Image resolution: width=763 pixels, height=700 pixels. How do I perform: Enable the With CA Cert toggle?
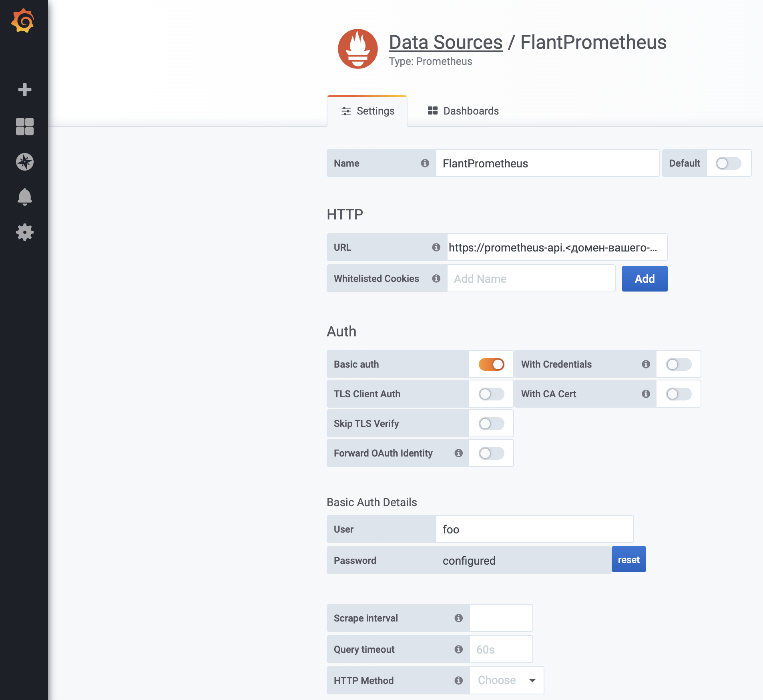click(679, 394)
